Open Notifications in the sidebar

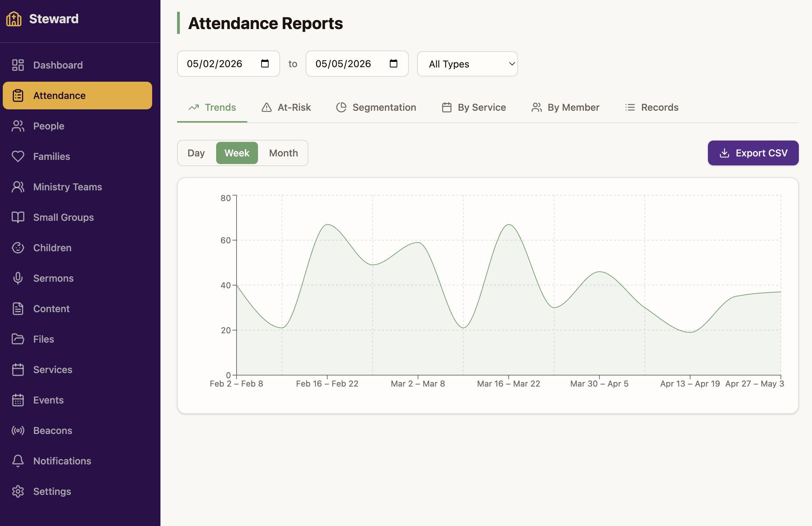click(x=77, y=461)
